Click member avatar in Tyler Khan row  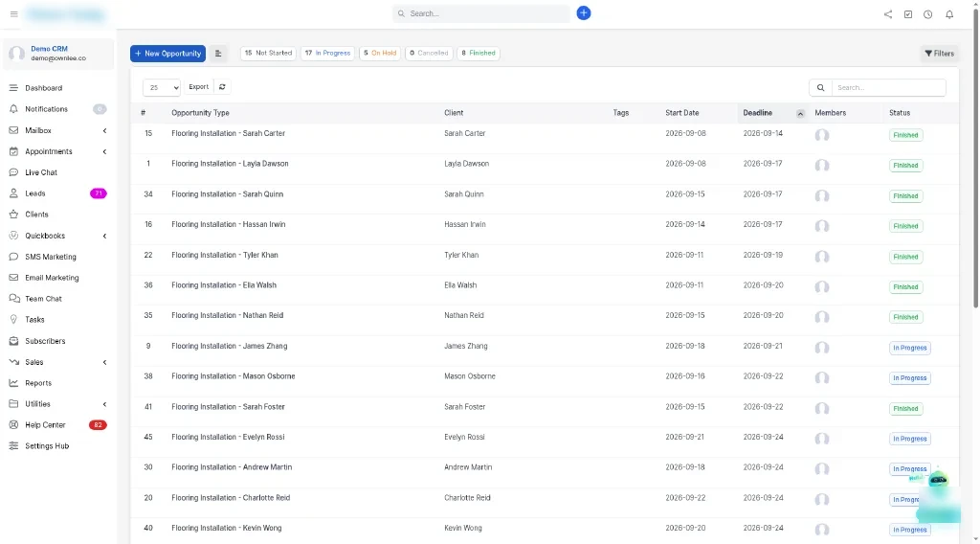(822, 257)
